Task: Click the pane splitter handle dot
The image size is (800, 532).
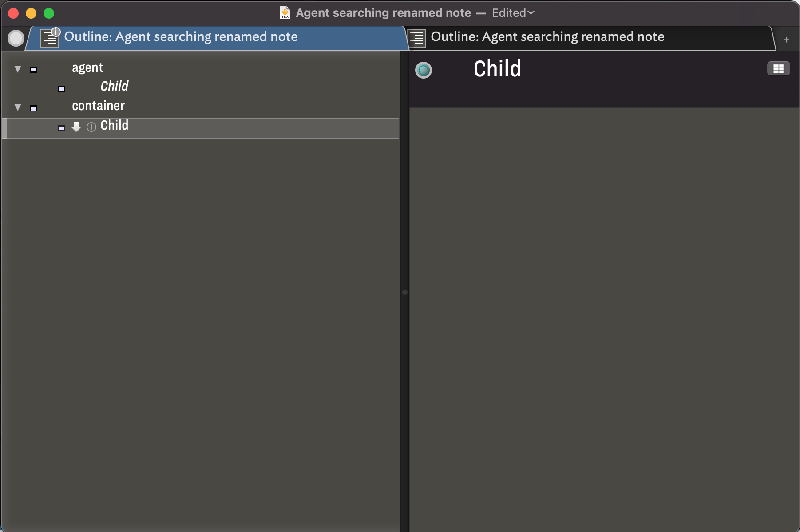Action: pyautogui.click(x=404, y=292)
